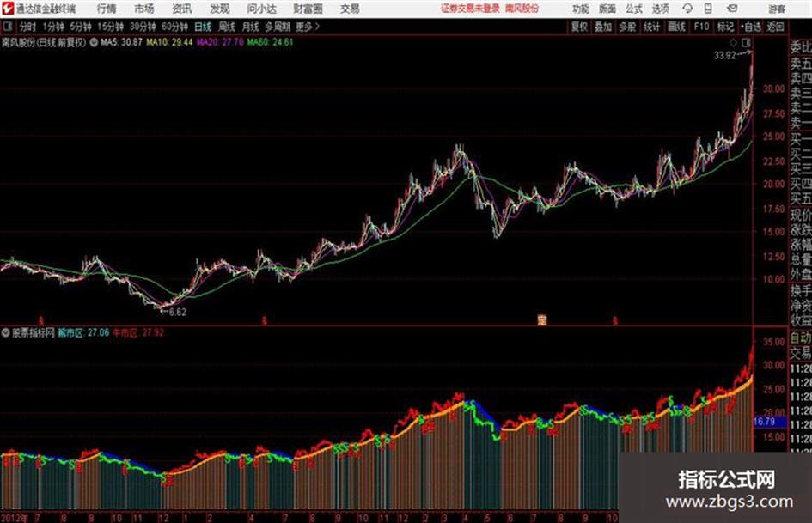The image size is (812, 523).
Task: Switch to the 15分钟 period tab
Action: (x=110, y=27)
